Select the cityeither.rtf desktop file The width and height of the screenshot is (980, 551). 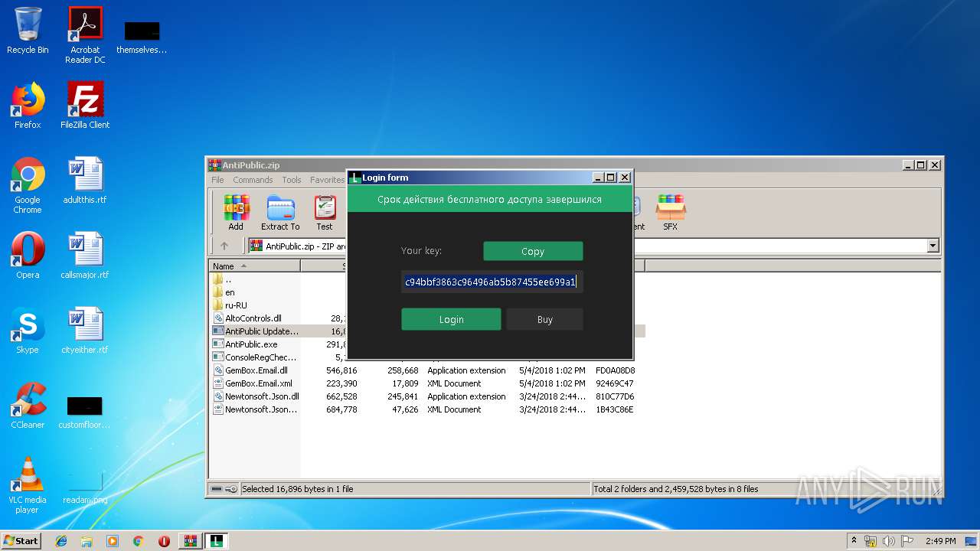click(x=85, y=331)
